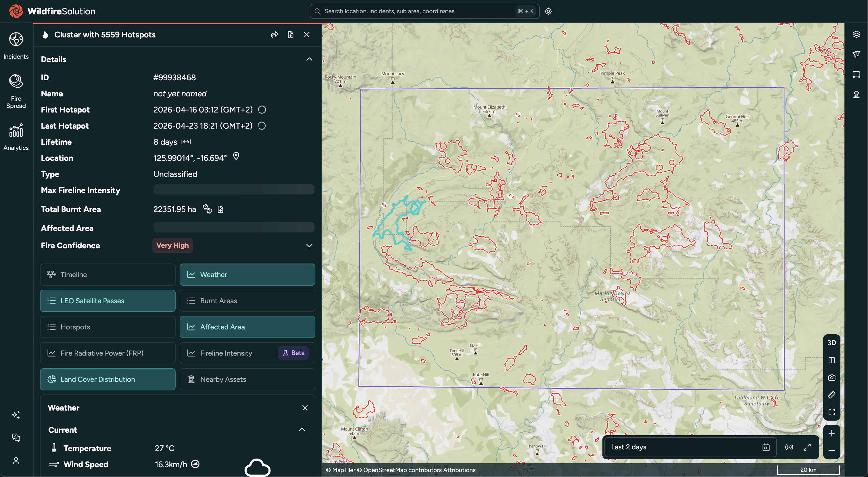Download the Total Burnt Area file
The image size is (868, 477).
click(x=220, y=209)
